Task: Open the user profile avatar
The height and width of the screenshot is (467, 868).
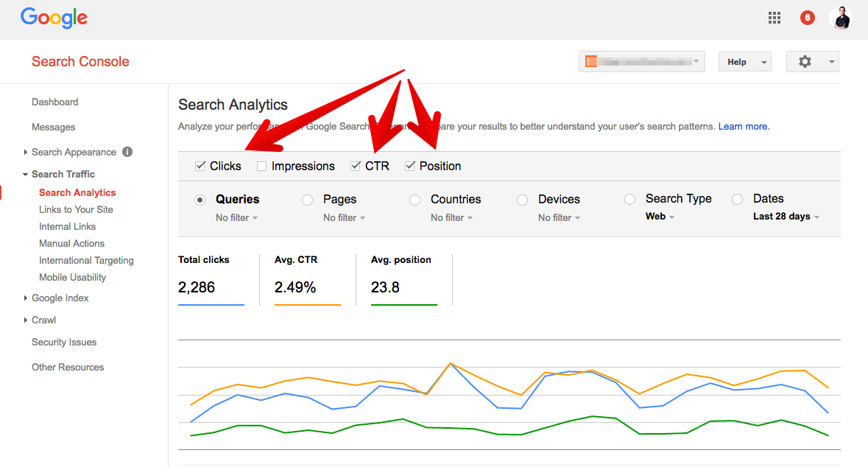Action: coord(840,18)
